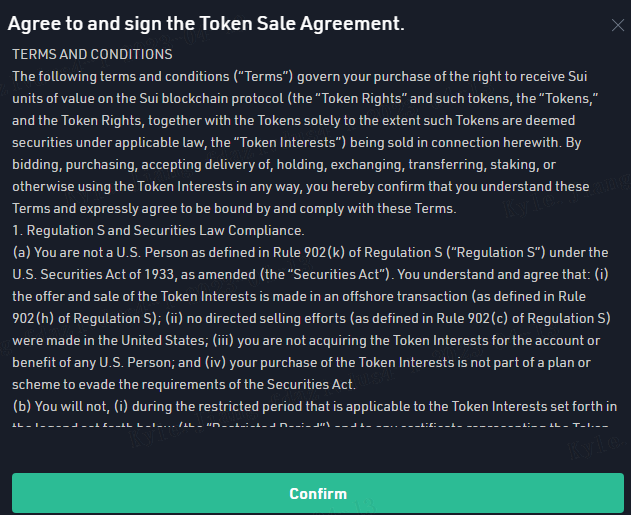Click the line starting 'U.S. Securities Act of 1933'
Screen dimensions: 631x515
[x=310, y=275]
